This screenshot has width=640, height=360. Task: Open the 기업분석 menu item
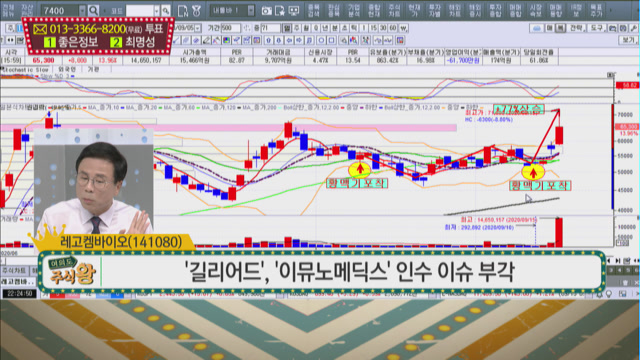pos(353,11)
